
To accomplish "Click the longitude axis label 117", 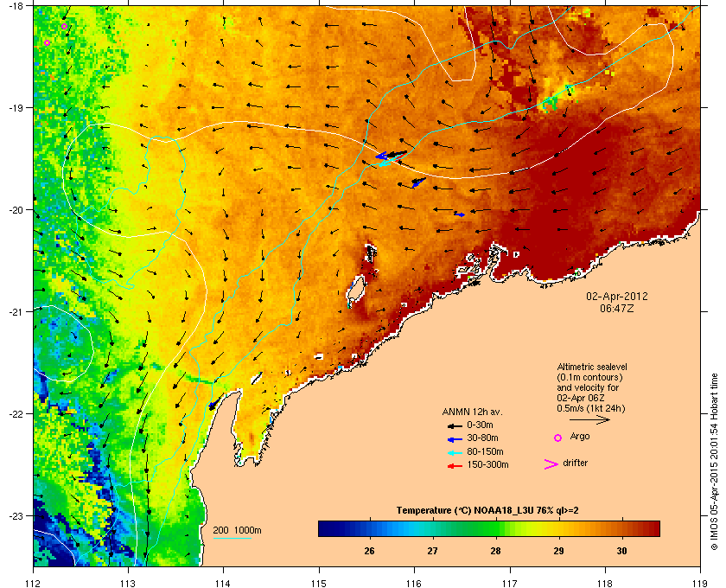I will (x=510, y=583).
